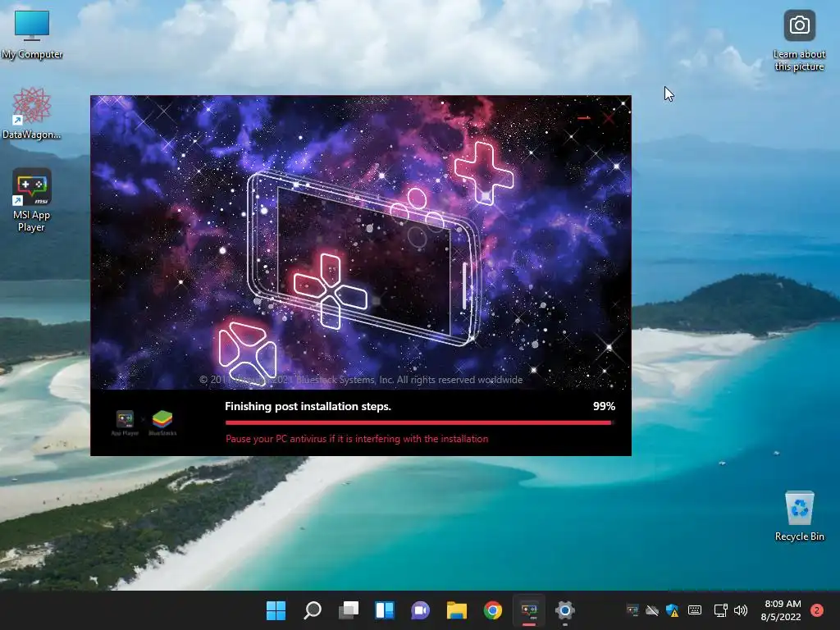The height and width of the screenshot is (630, 840).
Task: Click the red installation progress bar
Action: (419, 422)
